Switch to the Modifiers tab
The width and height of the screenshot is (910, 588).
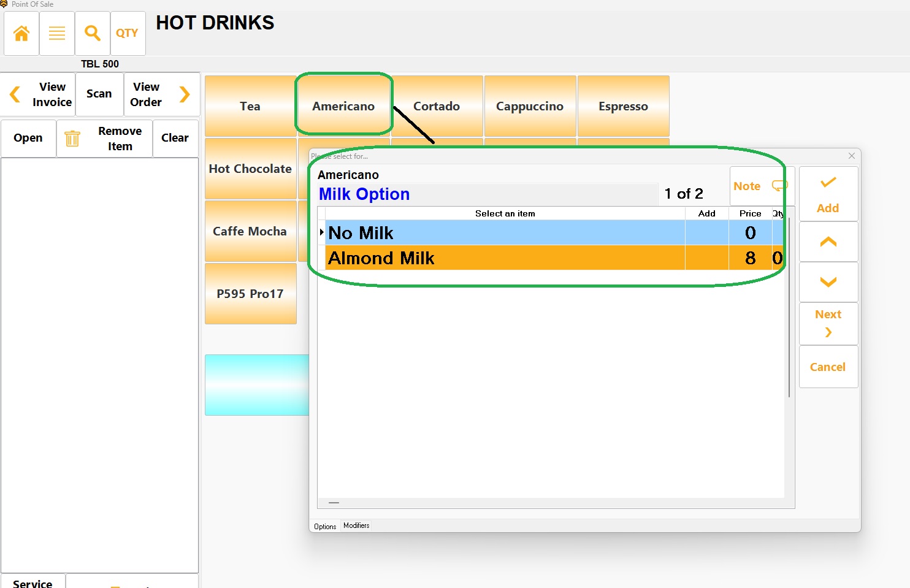click(x=356, y=525)
